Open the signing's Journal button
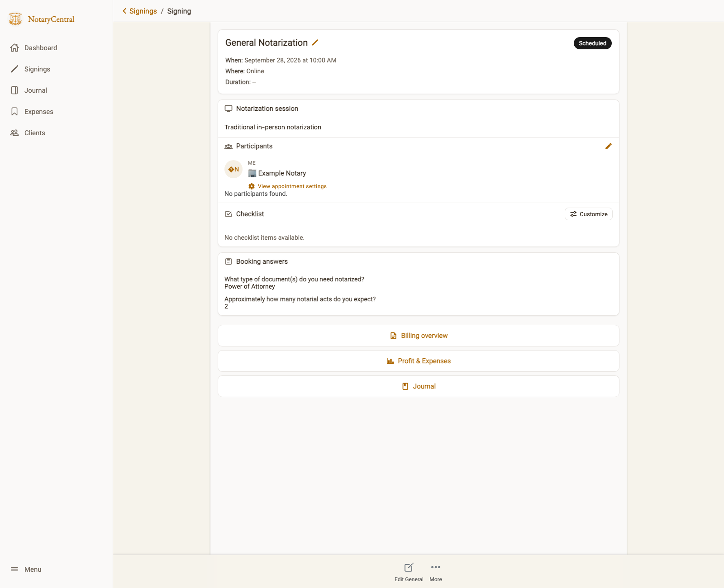 pyautogui.click(x=419, y=386)
